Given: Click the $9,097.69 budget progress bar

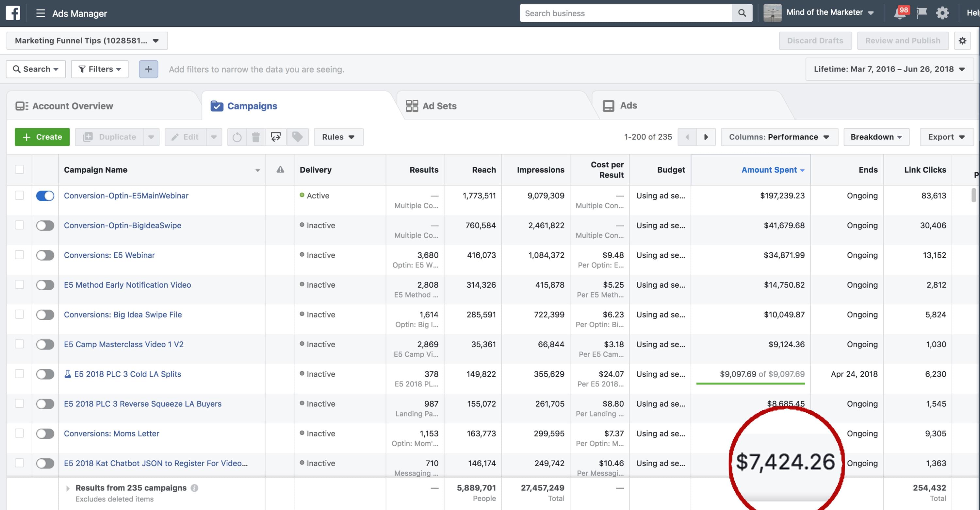Looking at the screenshot, I should point(750,383).
